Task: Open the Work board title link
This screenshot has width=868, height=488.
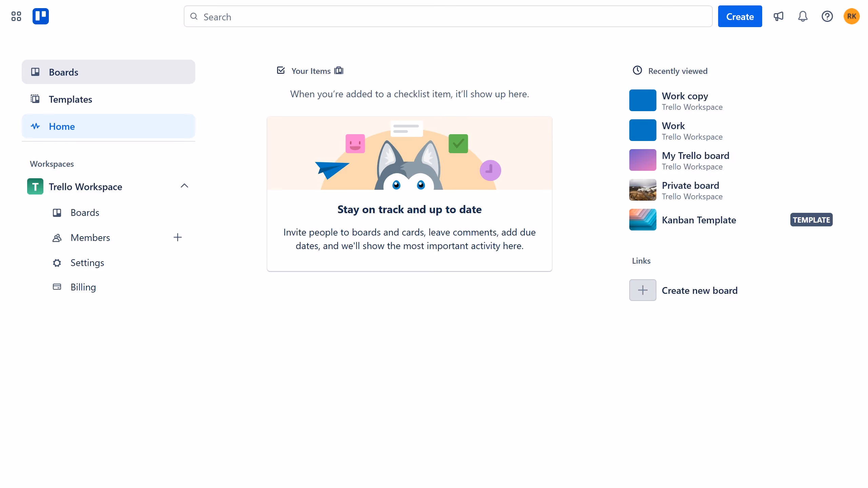Action: coord(673,126)
